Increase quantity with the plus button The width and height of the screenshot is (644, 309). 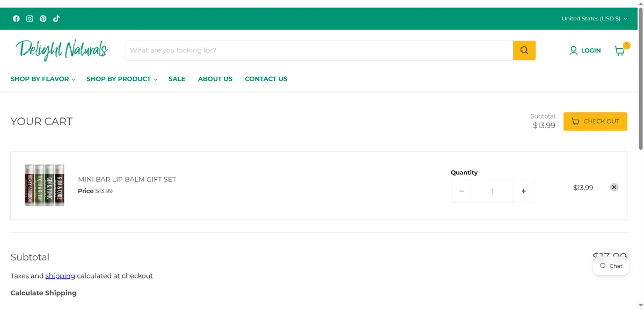point(523,191)
